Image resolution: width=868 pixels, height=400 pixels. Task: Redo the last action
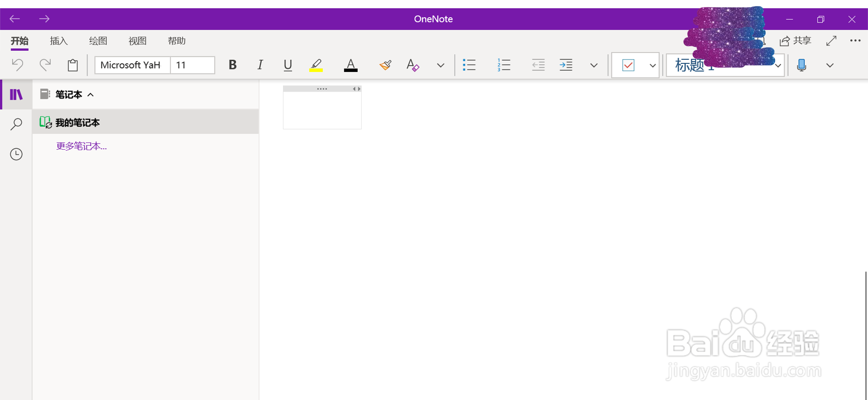tap(45, 65)
